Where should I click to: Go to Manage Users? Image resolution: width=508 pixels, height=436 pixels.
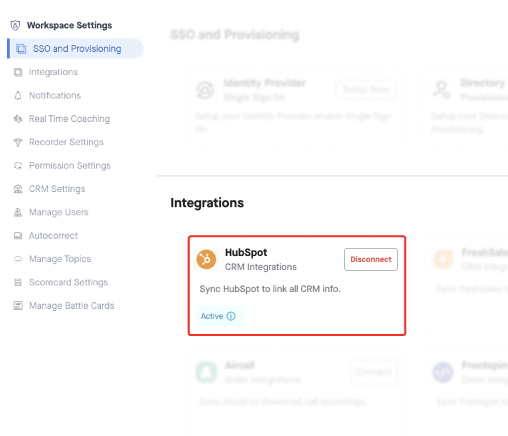pyautogui.click(x=59, y=212)
